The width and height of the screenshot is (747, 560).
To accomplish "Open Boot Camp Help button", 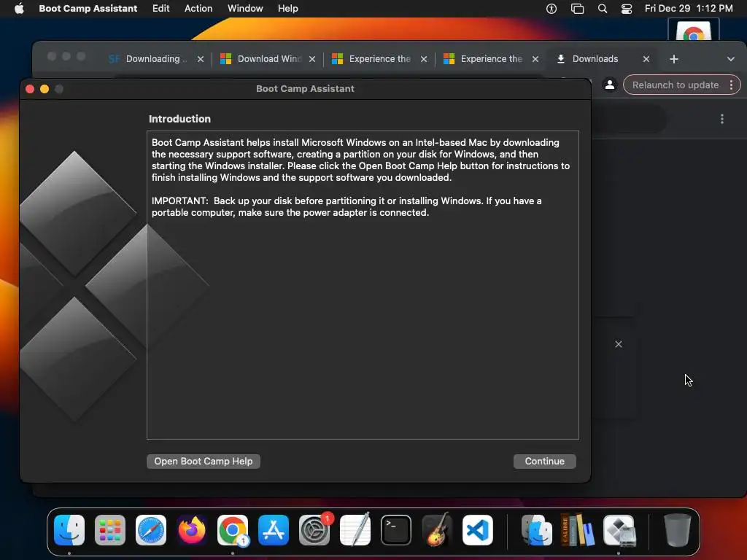I will pos(204,461).
